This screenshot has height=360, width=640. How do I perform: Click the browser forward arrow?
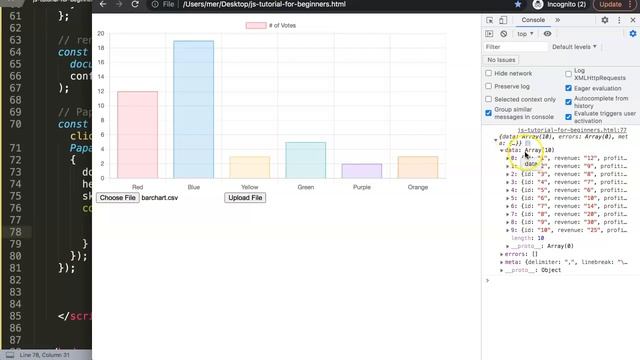pos(119,4)
